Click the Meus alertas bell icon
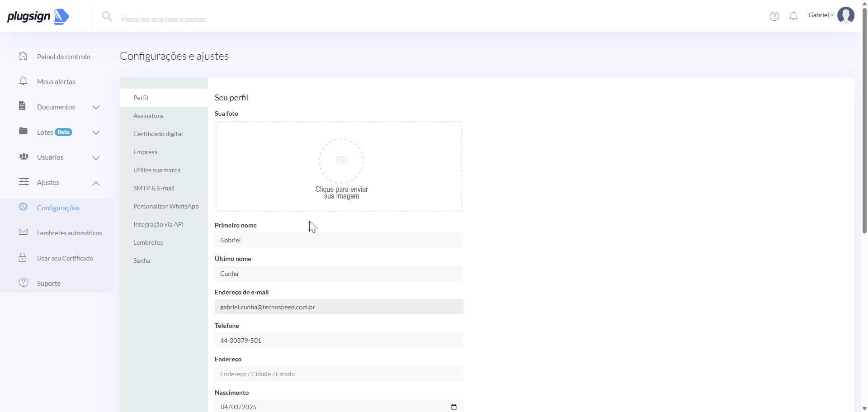This screenshot has width=868, height=412. point(24,81)
